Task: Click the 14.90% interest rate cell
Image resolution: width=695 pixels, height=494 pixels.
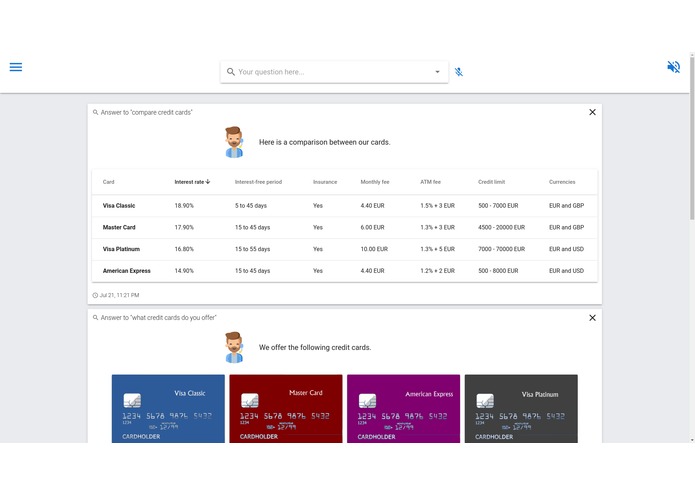Action: click(184, 271)
